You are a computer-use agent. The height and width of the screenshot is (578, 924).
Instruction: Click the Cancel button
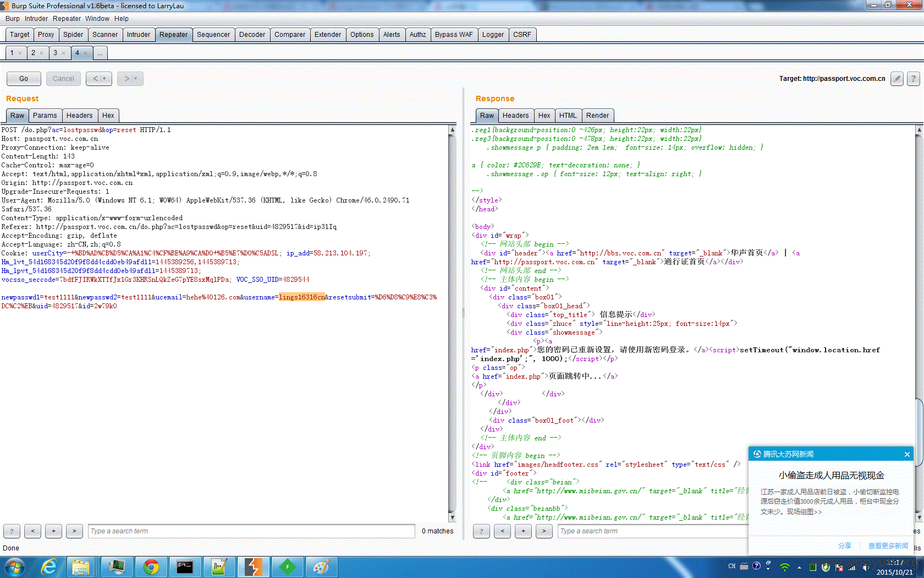63,79
